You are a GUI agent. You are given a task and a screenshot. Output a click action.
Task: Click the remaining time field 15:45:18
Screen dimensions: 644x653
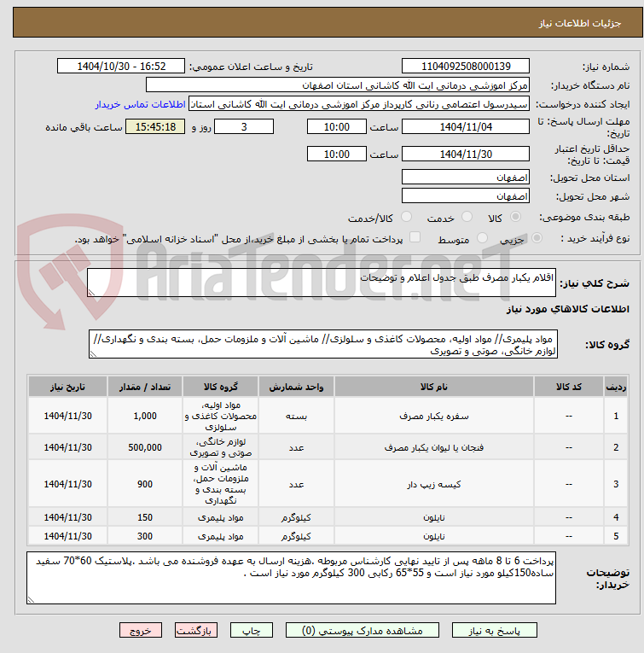(155, 126)
